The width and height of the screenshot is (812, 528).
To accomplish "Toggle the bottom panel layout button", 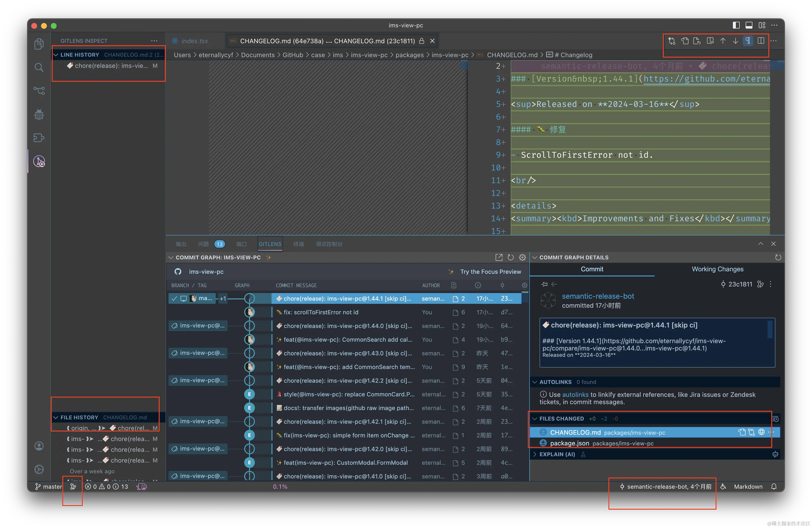I will tap(749, 25).
